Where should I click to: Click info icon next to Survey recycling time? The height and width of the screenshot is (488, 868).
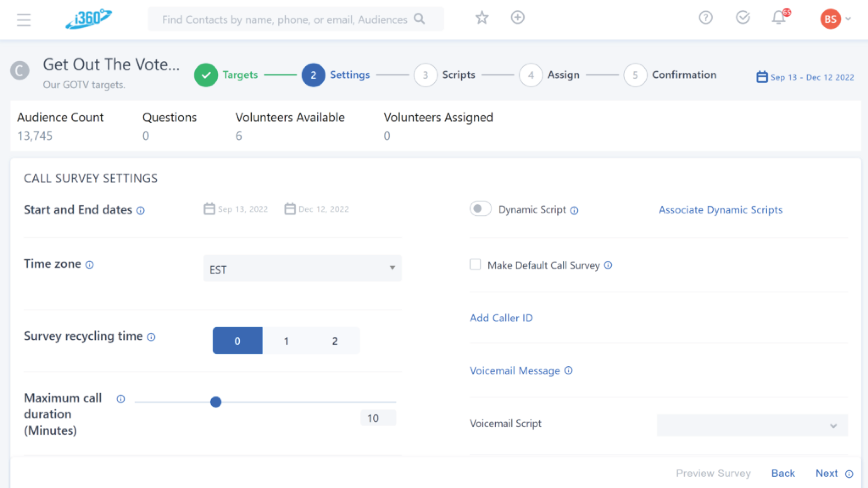pos(151,337)
